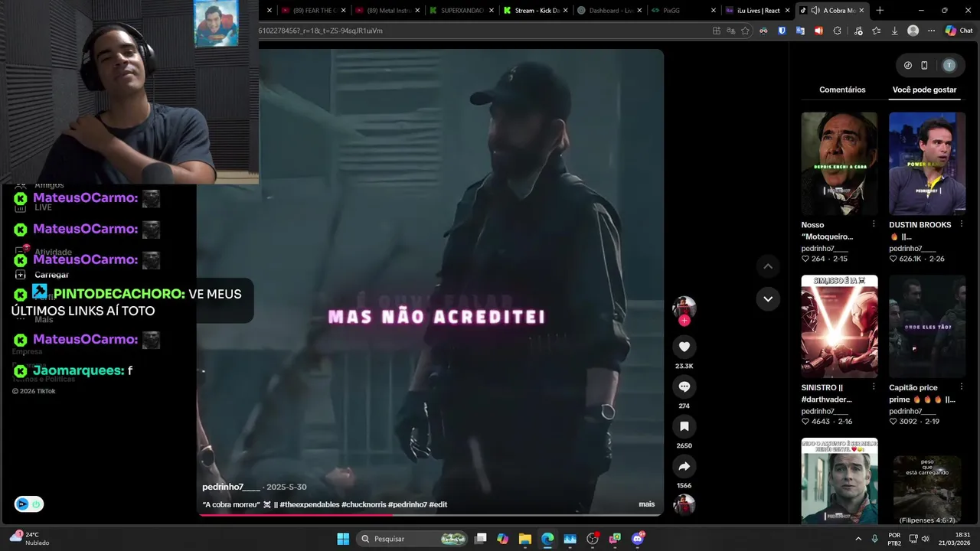Open the Edge profile avatar

(x=913, y=31)
